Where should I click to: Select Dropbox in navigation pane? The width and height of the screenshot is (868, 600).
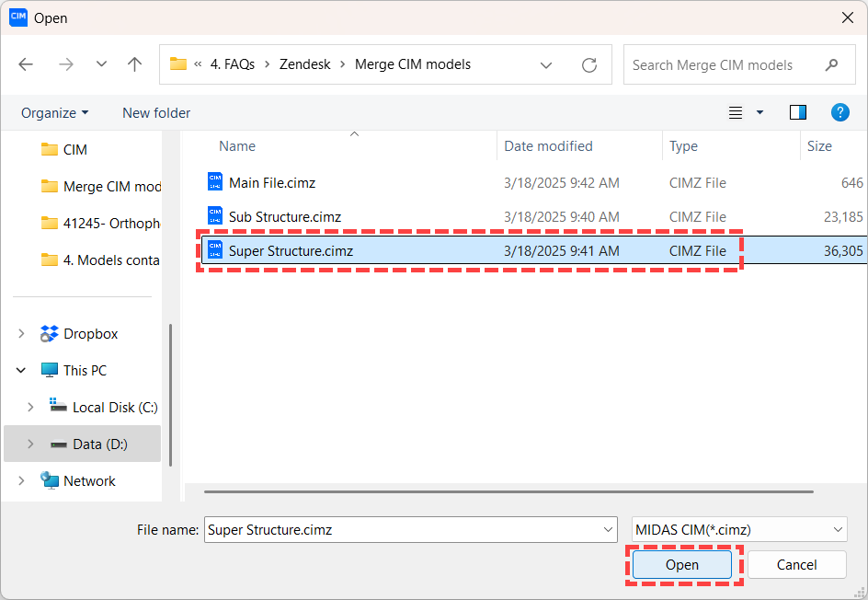tap(79, 333)
